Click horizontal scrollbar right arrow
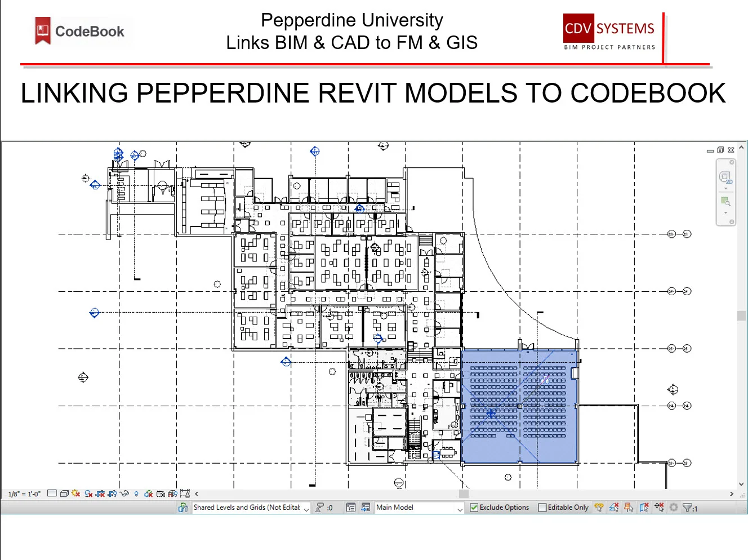Screen dimensions: 748x560 [x=732, y=494]
